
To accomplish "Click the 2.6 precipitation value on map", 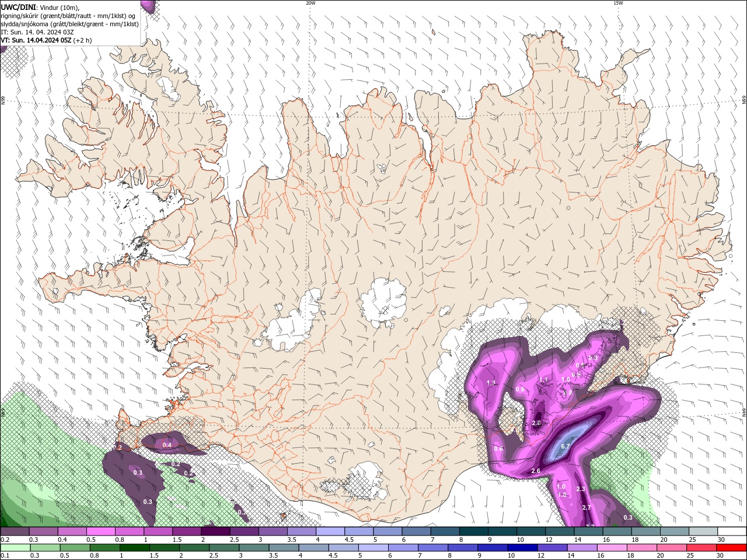I will point(536,471).
